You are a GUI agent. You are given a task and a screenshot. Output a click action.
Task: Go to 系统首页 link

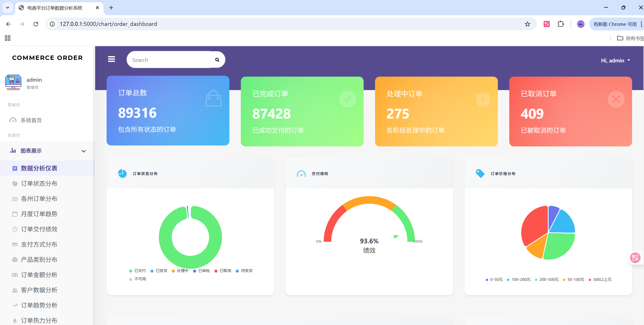click(31, 120)
